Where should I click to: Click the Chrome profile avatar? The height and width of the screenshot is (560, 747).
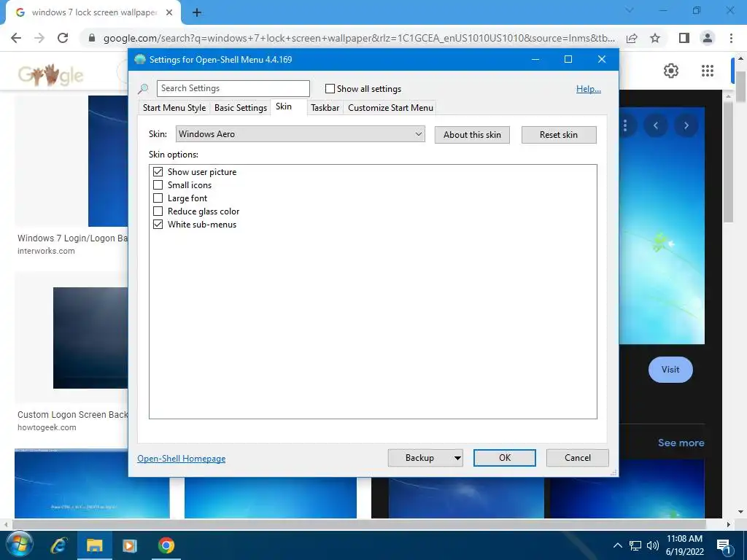[708, 38]
